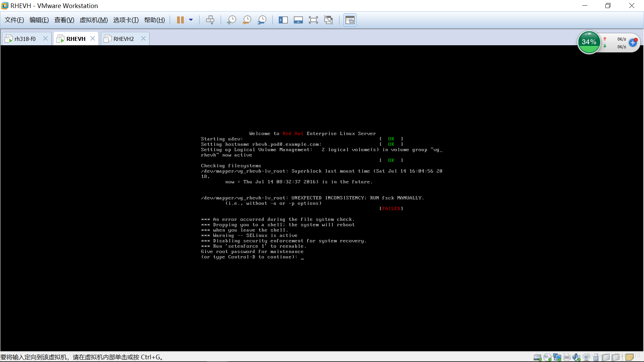Send Ctrl+Alt+Del to the virtual machine

[210, 20]
